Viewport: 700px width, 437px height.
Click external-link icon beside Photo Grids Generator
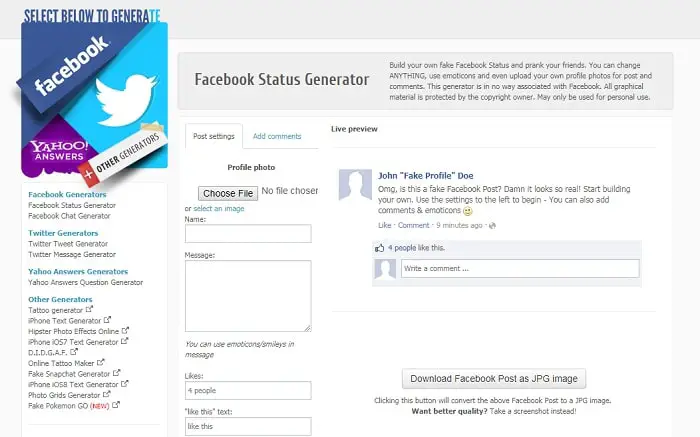tap(106, 394)
